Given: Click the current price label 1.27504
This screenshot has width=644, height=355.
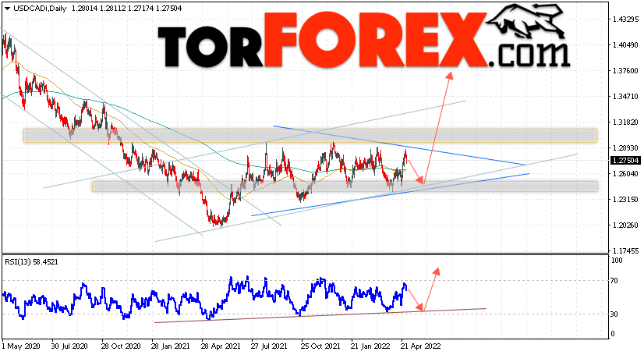Looking at the screenshot, I should (x=625, y=161).
